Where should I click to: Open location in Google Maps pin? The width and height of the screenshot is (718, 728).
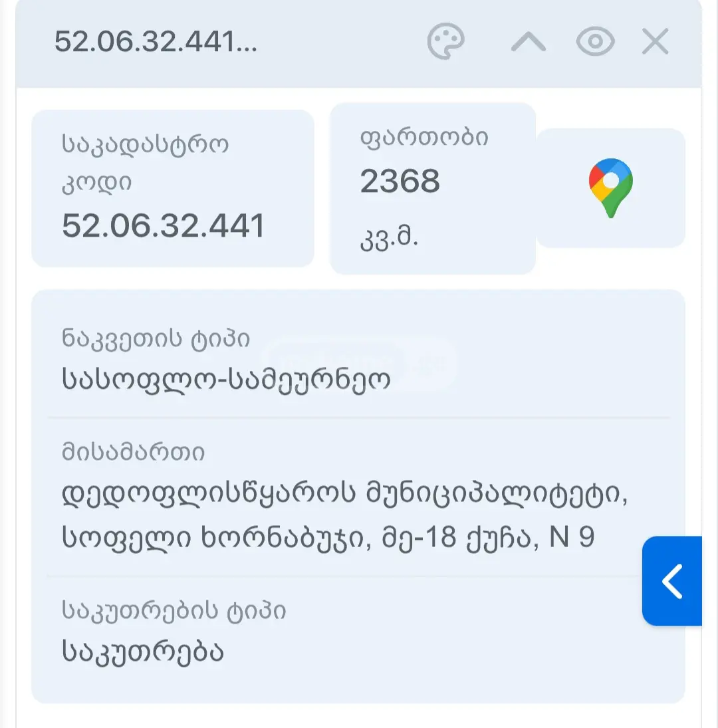coord(610,187)
